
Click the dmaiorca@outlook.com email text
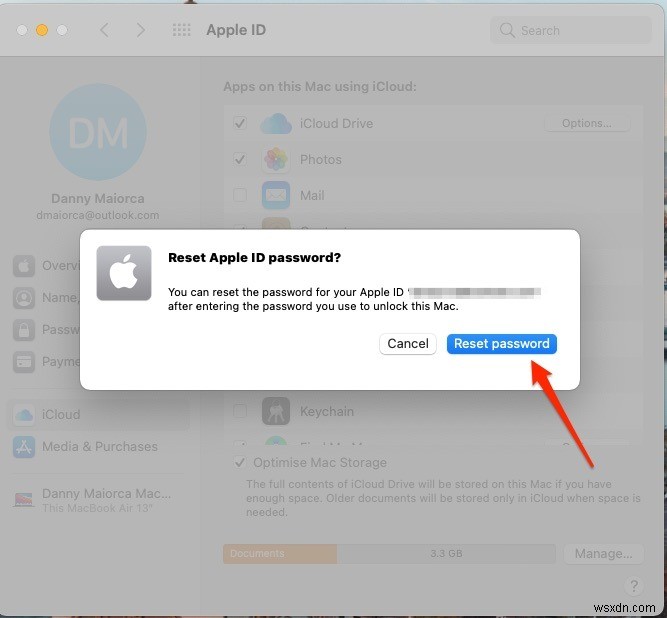[x=98, y=215]
